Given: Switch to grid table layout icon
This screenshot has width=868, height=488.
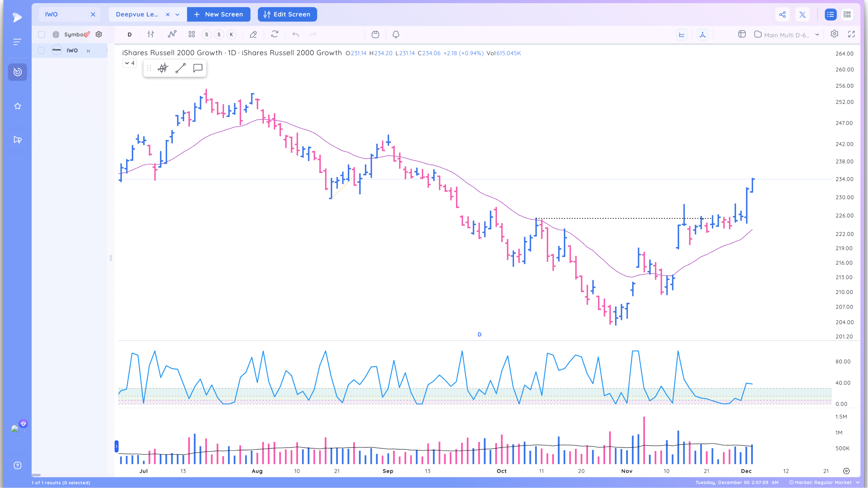Looking at the screenshot, I should coord(847,14).
